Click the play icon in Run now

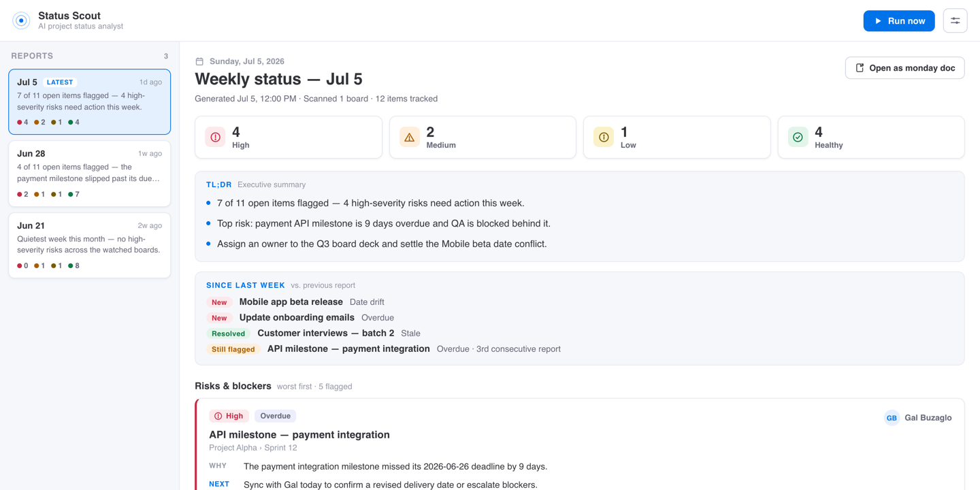(878, 21)
